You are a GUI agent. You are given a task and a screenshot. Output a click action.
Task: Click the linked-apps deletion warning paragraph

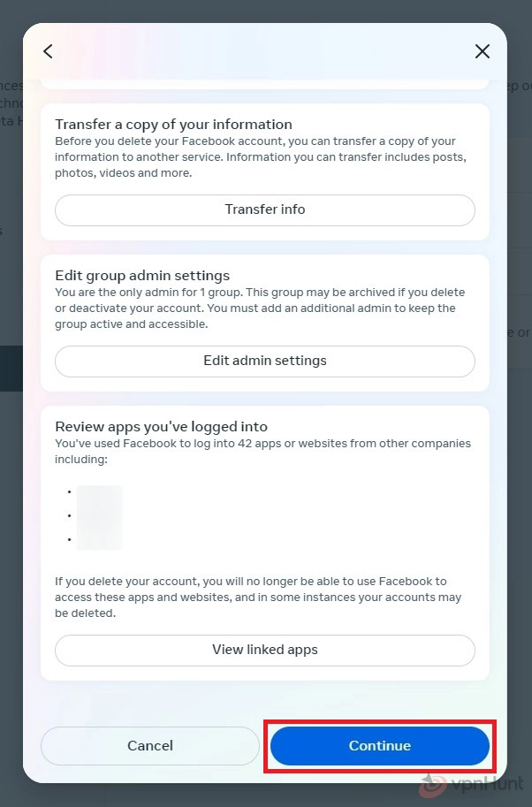pyautogui.click(x=258, y=597)
